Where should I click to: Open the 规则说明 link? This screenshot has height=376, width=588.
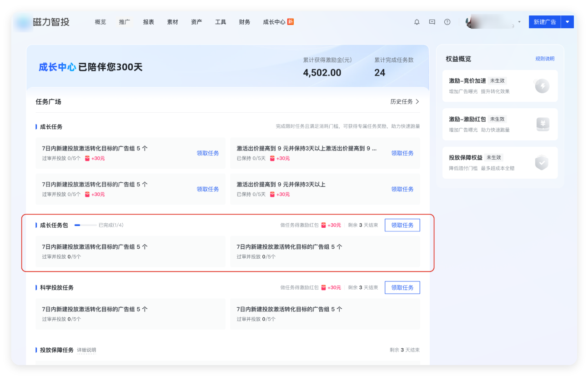click(x=545, y=58)
